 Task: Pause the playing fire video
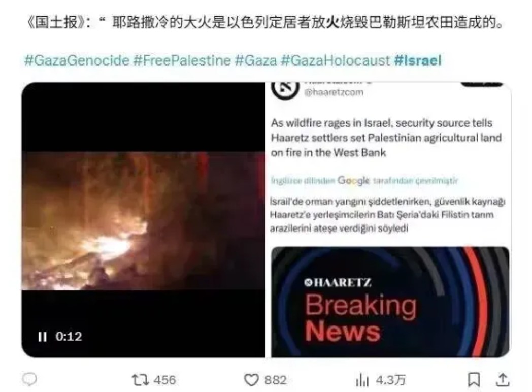click(x=43, y=337)
